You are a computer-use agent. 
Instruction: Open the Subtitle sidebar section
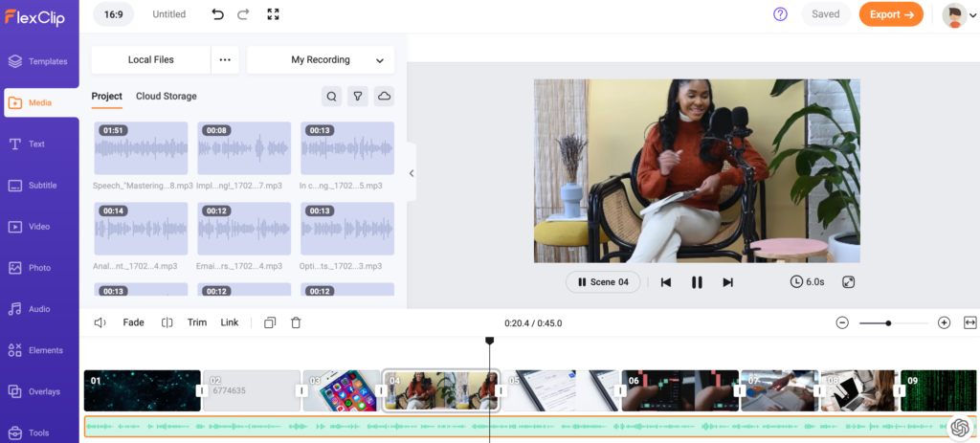click(39, 186)
